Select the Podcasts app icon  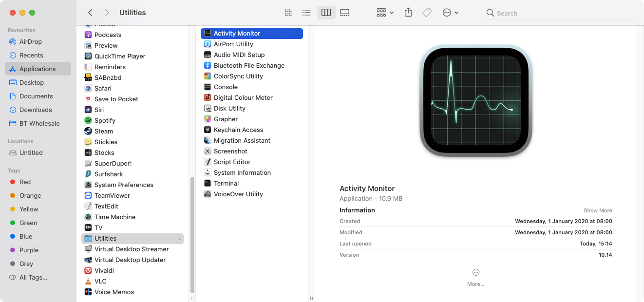[88, 35]
